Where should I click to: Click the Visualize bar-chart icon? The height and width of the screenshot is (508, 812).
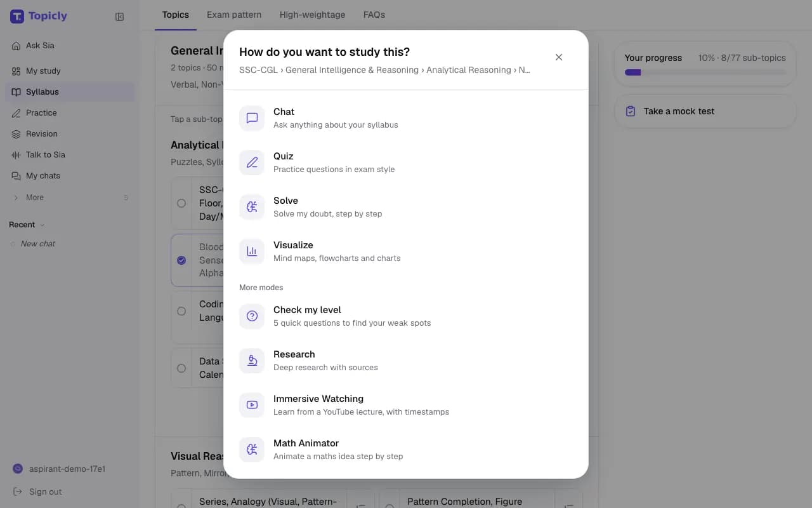(x=252, y=251)
